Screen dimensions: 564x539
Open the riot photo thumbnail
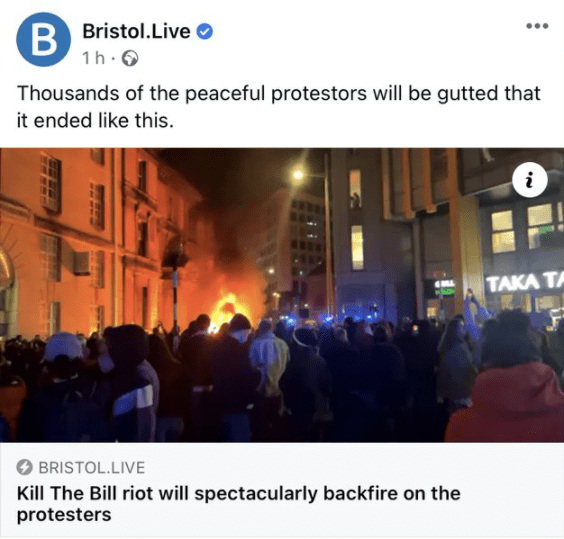282,295
